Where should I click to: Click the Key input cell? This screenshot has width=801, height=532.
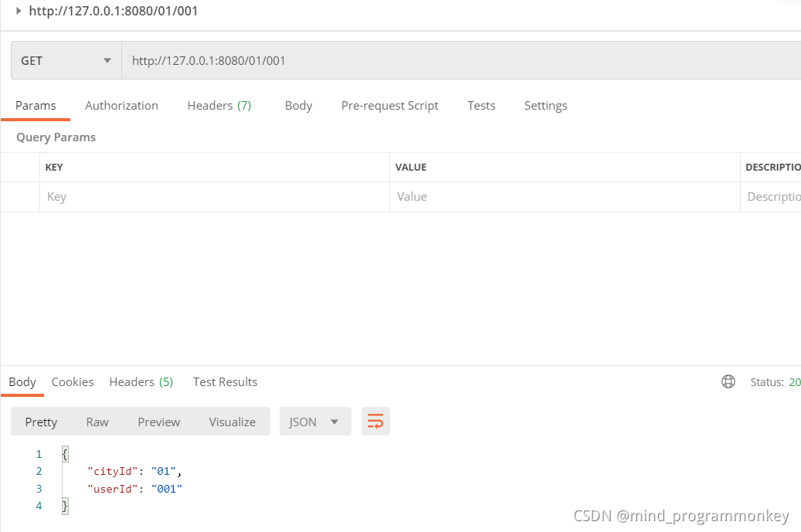pos(215,197)
